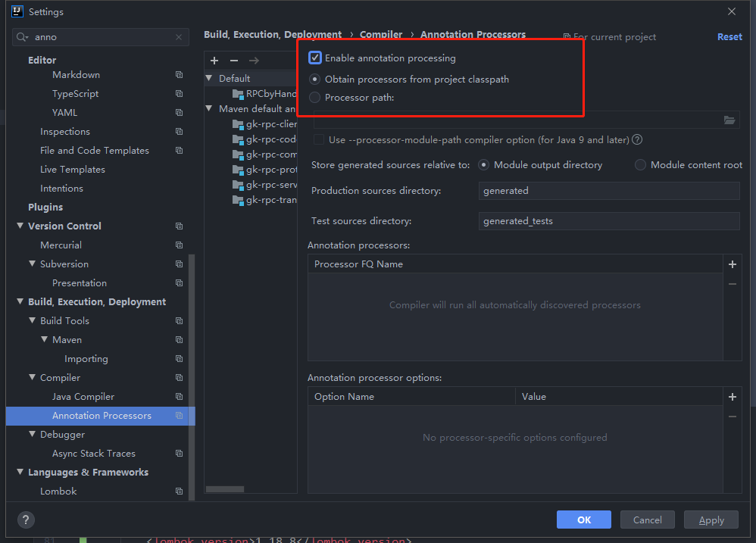Collapse the Debugger tree node
This screenshot has width=756, height=543.
click(x=33, y=434)
